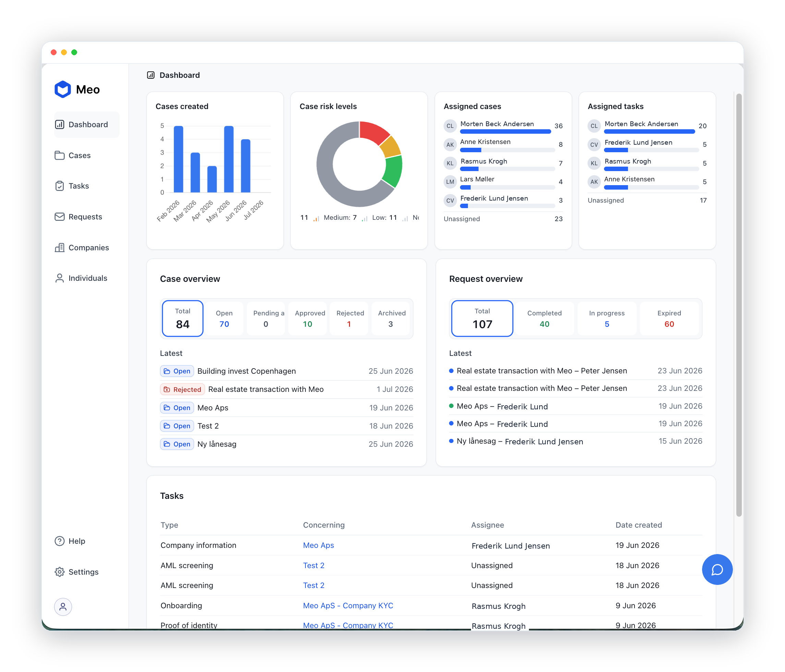
Task: Click the Type column header in Tasks
Action: 169,525
